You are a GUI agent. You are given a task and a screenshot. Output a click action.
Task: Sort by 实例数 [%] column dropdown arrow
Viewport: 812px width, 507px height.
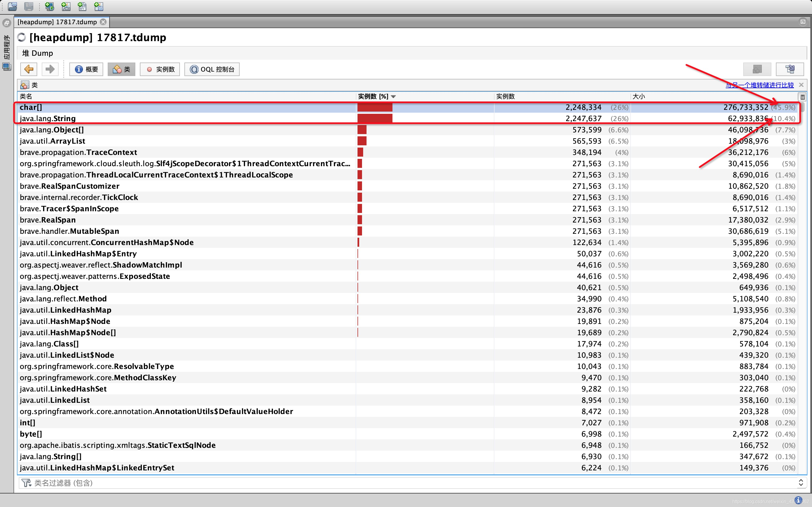(394, 97)
